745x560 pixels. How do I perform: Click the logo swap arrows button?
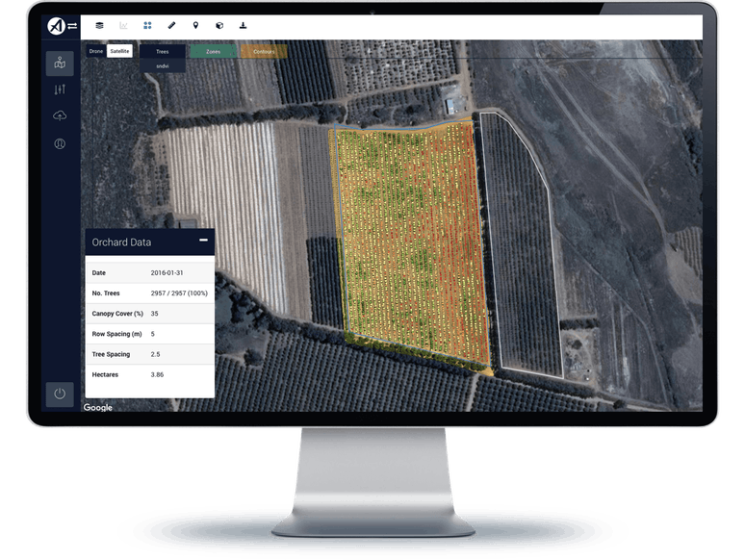(70, 26)
